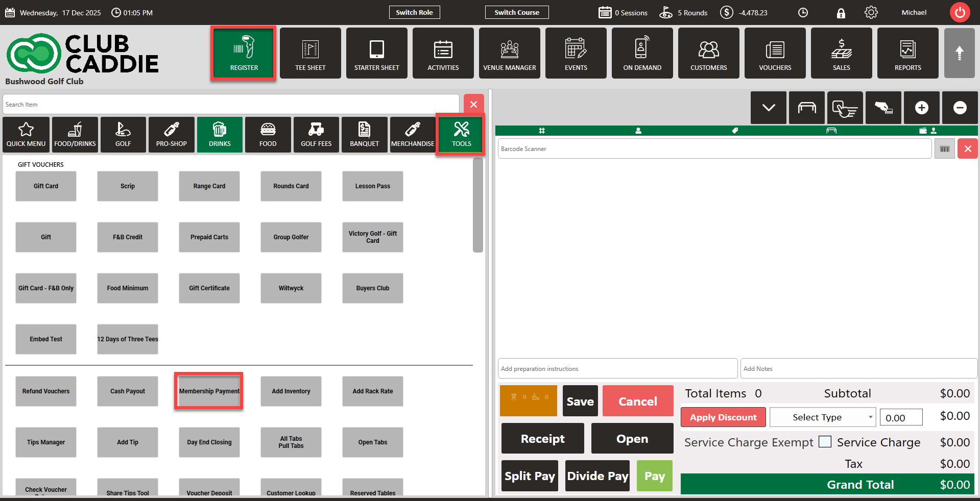Switch to the Drinks category tab
Screen dimensions: 980x501
220,135
